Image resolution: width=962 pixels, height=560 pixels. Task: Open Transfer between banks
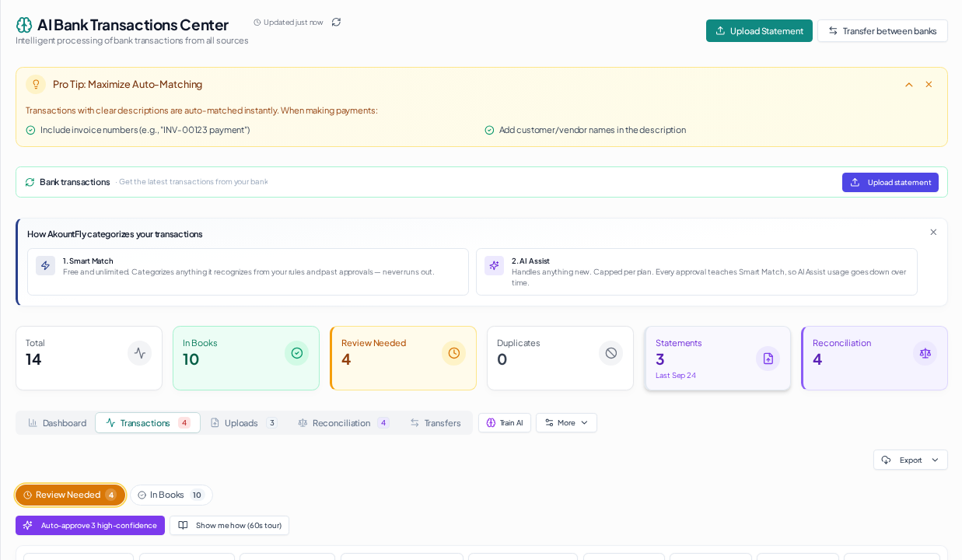tap(882, 31)
